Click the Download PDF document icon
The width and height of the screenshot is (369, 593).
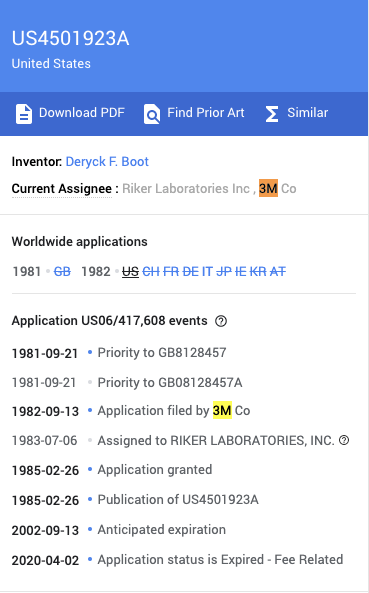tap(23, 114)
